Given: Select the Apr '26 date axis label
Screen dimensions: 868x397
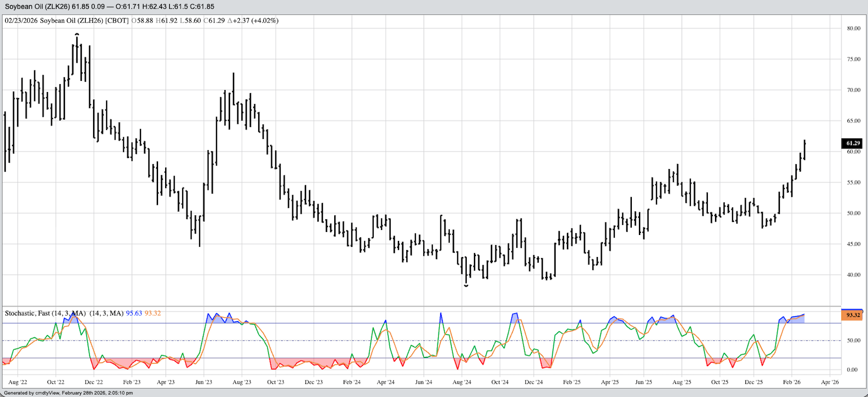Looking at the screenshot, I should pyautogui.click(x=829, y=382).
